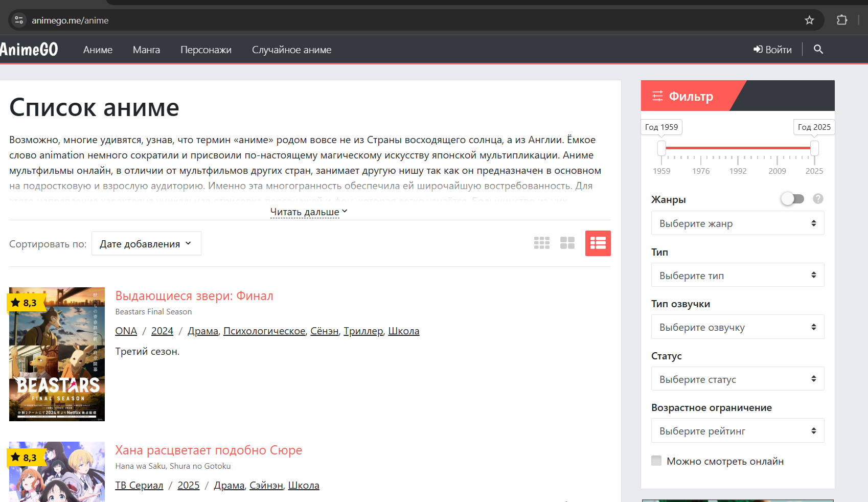Bookmark this page with the star icon

click(809, 20)
